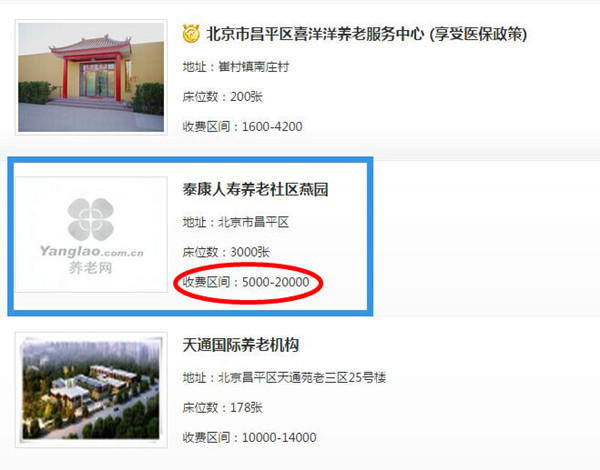Click the Yanglao.com.cn watermark text
Viewport: 600px width, 470px height.
(92, 251)
